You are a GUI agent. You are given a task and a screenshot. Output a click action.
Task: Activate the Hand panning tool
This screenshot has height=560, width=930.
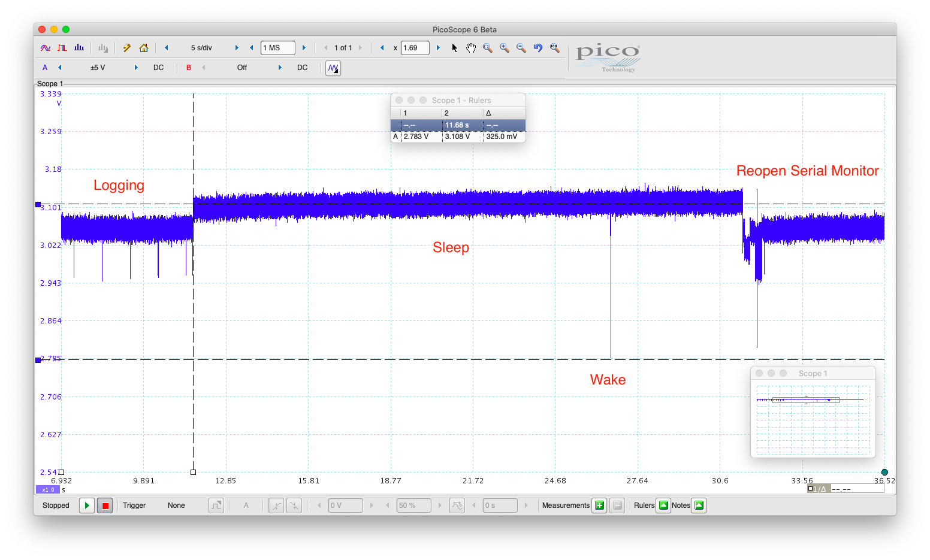point(471,48)
